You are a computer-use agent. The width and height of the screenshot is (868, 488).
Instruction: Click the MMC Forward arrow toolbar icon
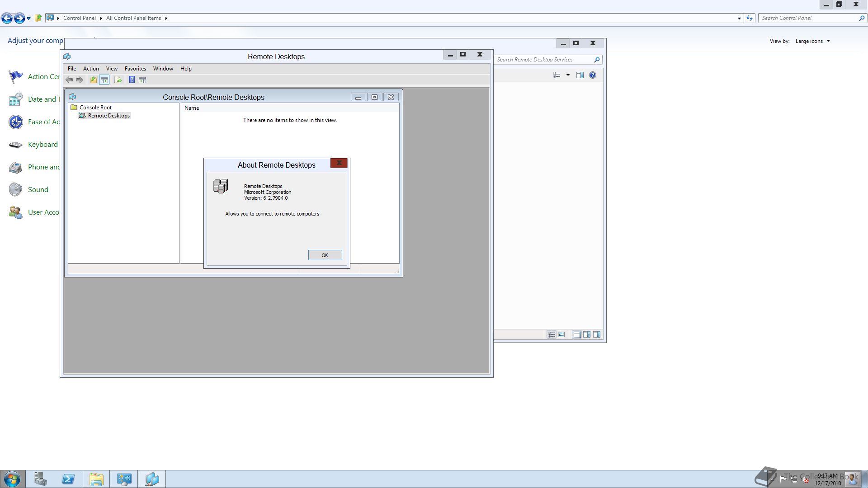tap(80, 80)
